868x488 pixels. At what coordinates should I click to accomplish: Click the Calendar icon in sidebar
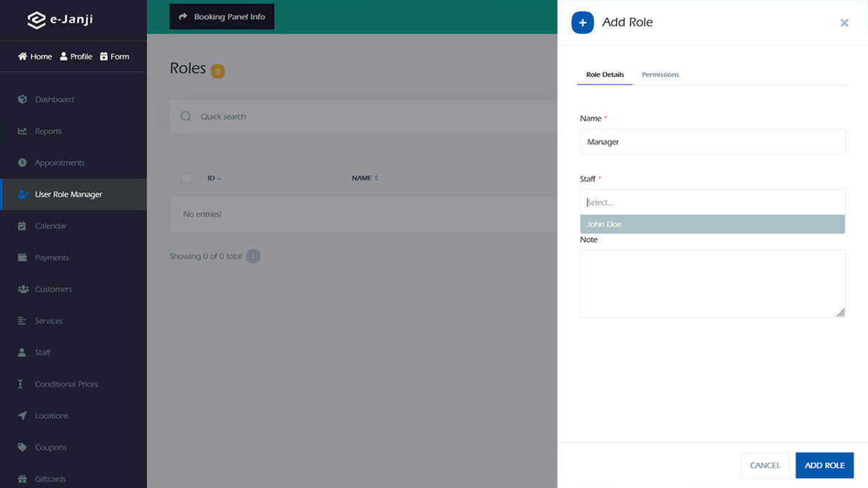(22, 226)
